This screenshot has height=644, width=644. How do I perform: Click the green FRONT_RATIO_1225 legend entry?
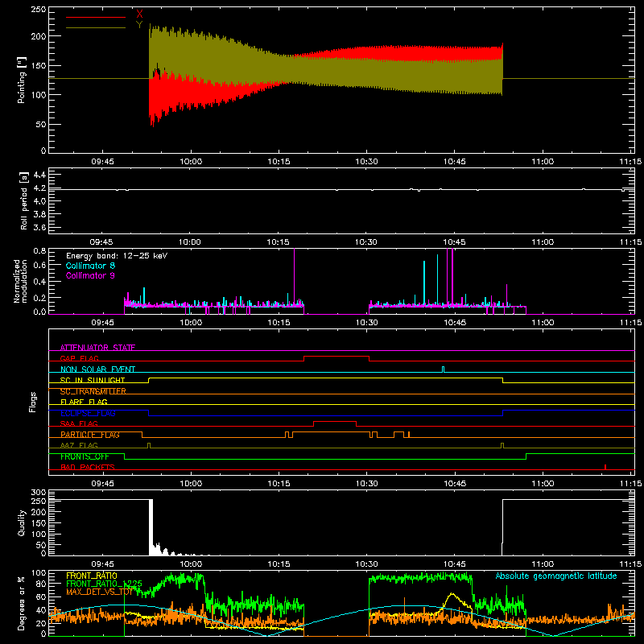pyautogui.click(x=104, y=584)
